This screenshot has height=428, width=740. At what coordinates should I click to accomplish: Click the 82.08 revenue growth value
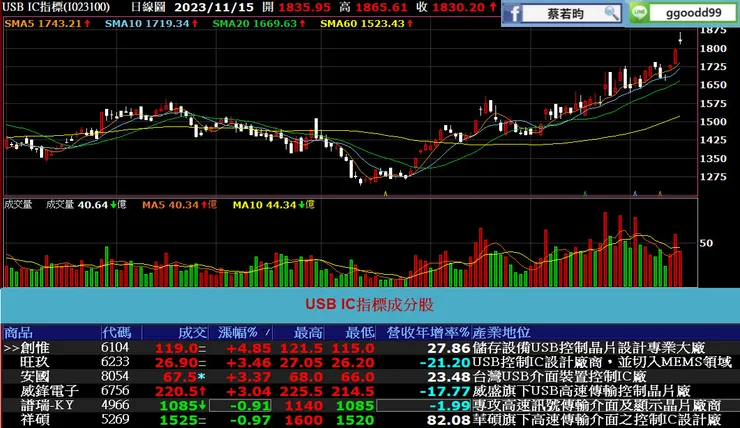tap(449, 420)
